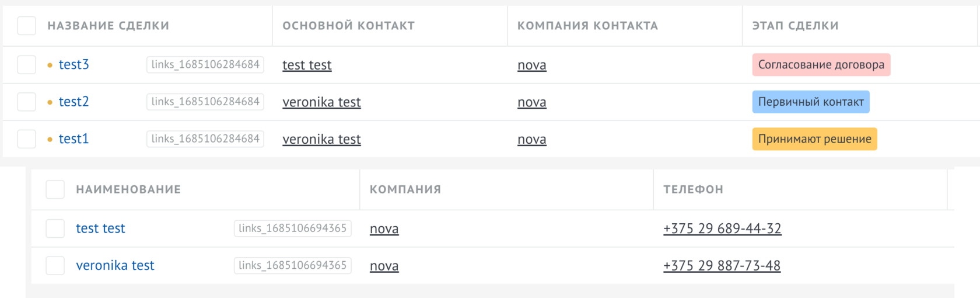Open main contact test test for test3

[x=307, y=65]
